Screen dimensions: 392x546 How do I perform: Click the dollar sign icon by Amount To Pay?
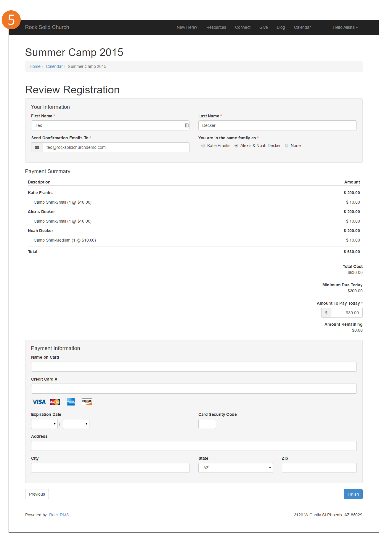pyautogui.click(x=326, y=313)
